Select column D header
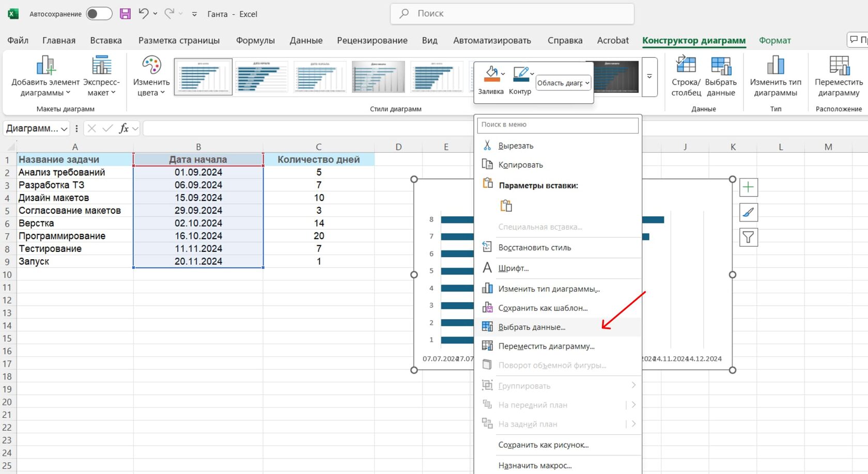Viewport: 868px width, 474px height. click(398, 147)
